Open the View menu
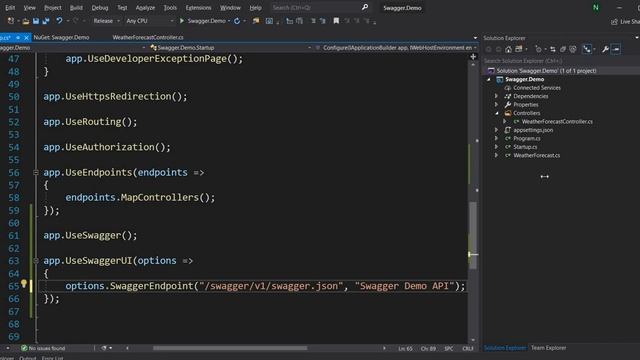The height and width of the screenshot is (360, 640). tap(29, 8)
